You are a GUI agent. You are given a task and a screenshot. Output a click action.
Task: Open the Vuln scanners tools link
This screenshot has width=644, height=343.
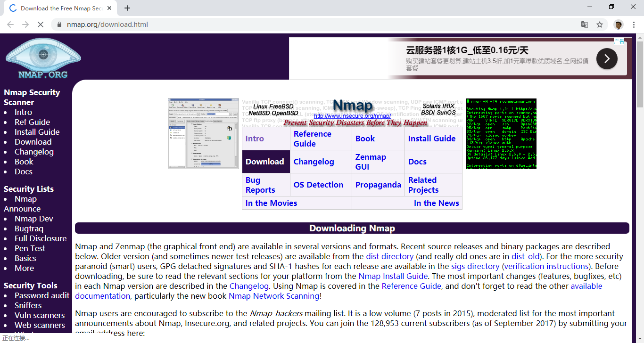[x=40, y=315]
